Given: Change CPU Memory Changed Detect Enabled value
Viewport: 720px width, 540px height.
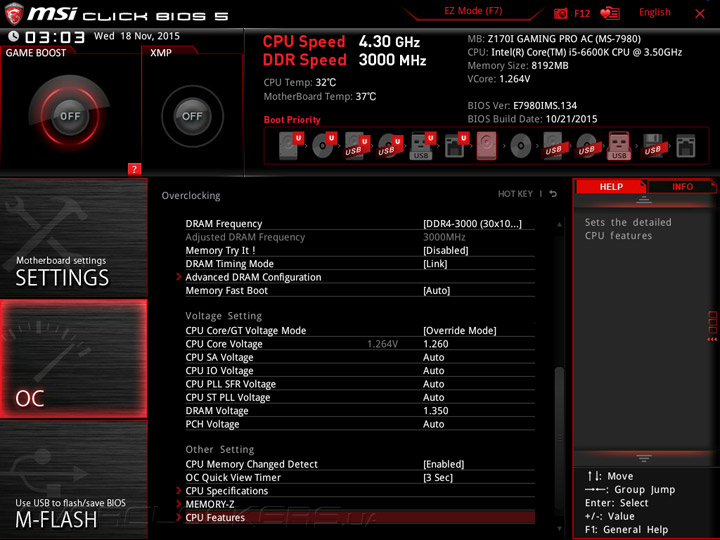Looking at the screenshot, I should pyautogui.click(x=444, y=464).
